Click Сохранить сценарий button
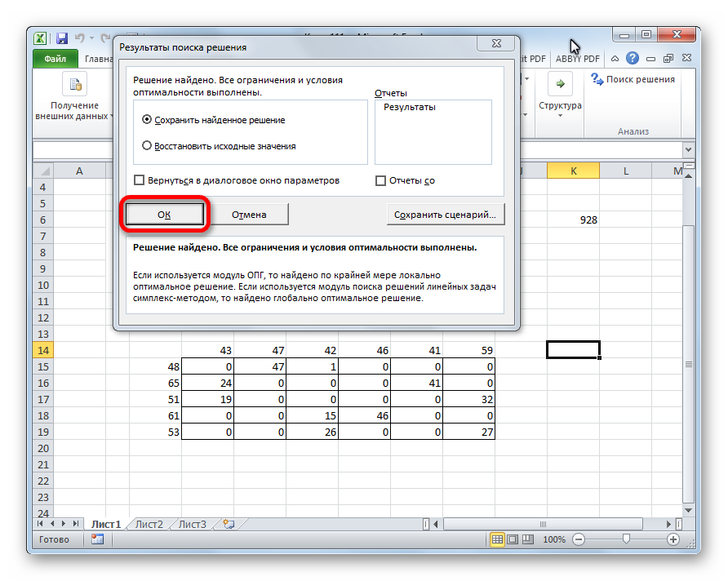The height and width of the screenshot is (581, 728). click(445, 215)
